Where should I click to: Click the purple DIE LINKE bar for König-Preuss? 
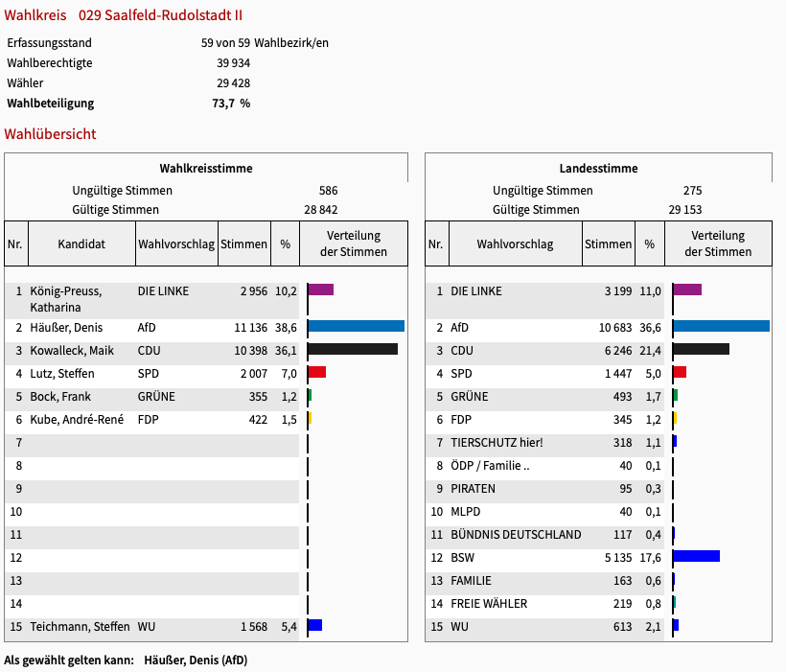[x=321, y=290]
